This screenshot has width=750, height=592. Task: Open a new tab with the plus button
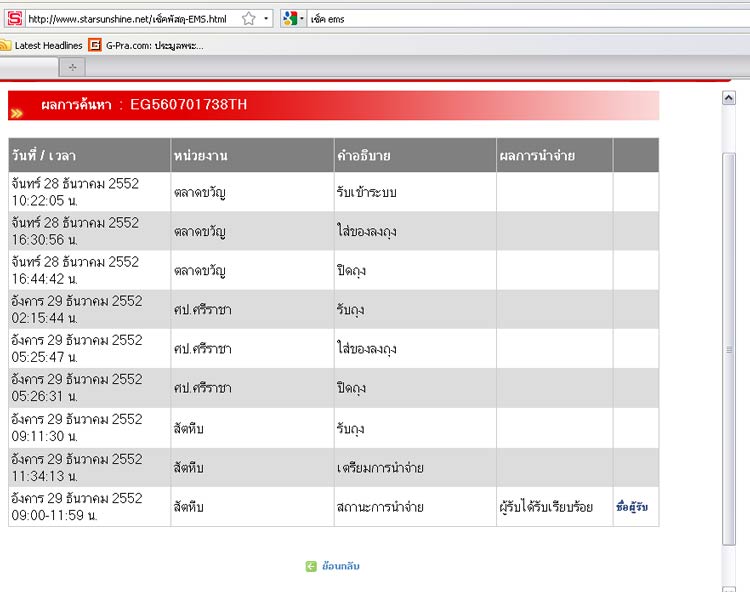pos(72,67)
